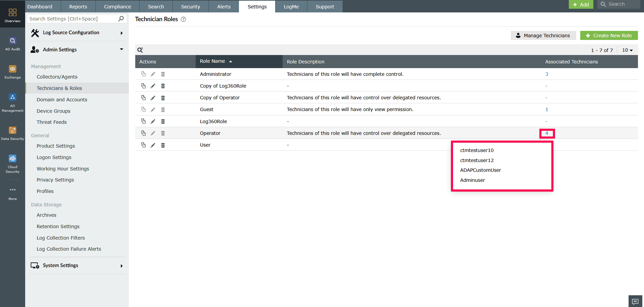Open the page size dropdown showing 10
Image resolution: width=644 pixels, height=307 pixels.
(627, 50)
